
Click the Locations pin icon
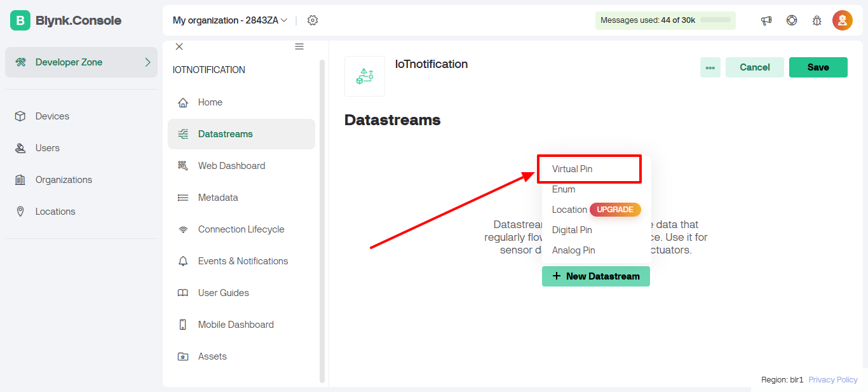20,212
